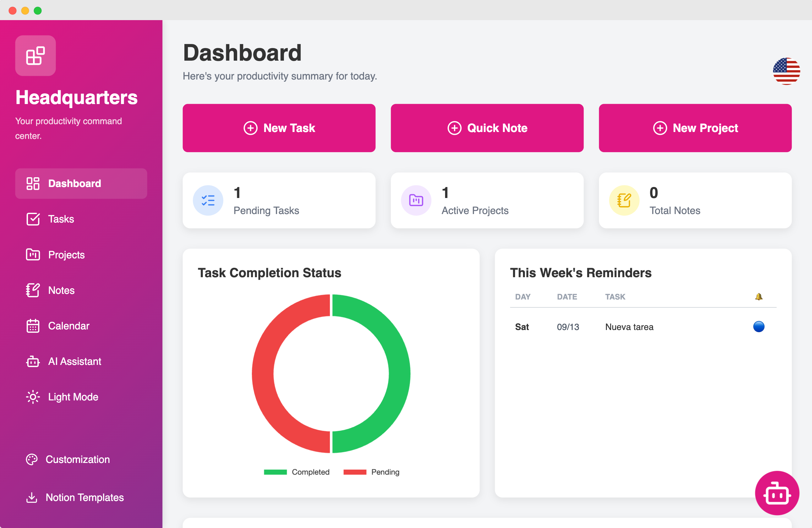The height and width of the screenshot is (528, 812).
Task: Open the Tasks section
Action: pos(61,219)
